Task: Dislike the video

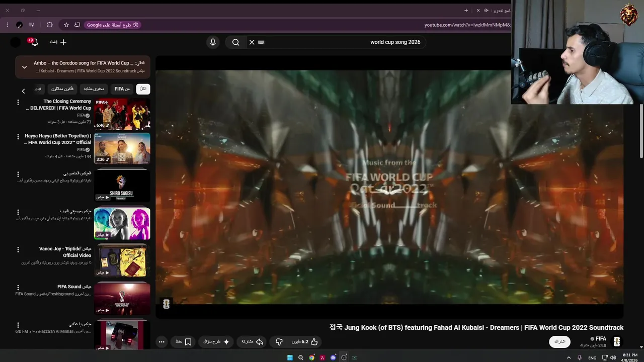Action: pyautogui.click(x=279, y=342)
